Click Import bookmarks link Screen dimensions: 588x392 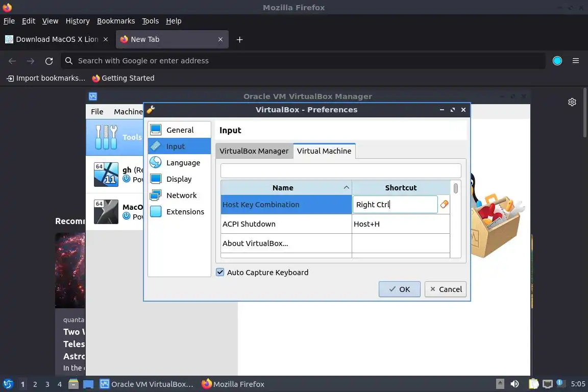[46, 78]
